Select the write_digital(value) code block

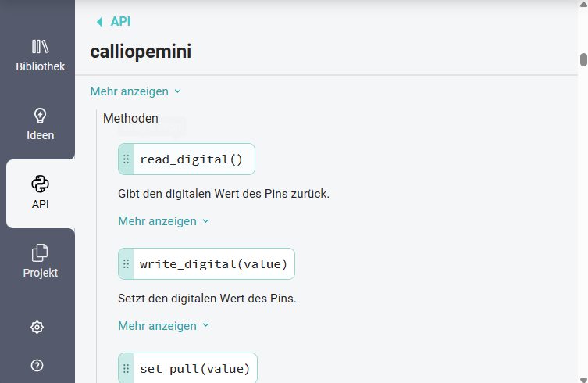[213, 264]
